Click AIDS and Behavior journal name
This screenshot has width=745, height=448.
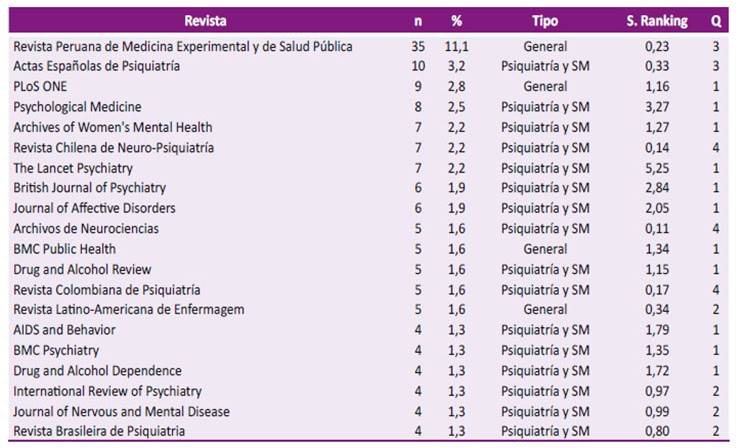coord(64,330)
